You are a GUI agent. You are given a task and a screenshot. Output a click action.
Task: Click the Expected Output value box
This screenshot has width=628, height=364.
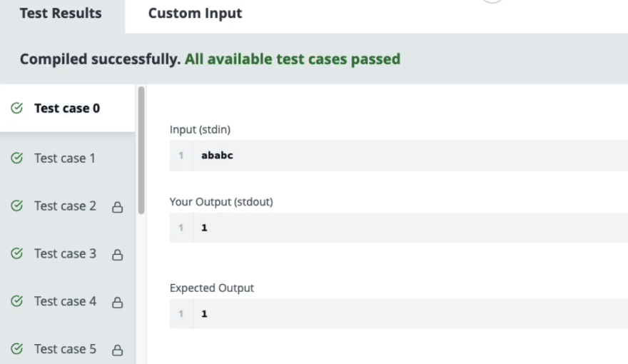pyautogui.click(x=398, y=313)
